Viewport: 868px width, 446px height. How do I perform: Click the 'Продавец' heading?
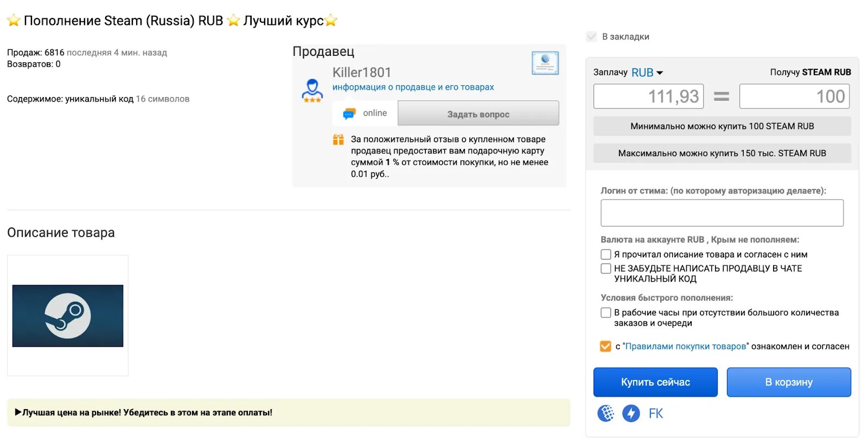tap(323, 51)
